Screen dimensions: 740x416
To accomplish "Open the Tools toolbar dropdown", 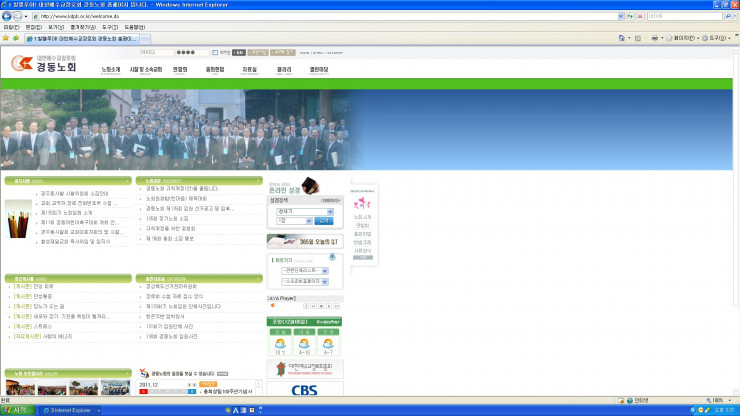I will pos(716,38).
